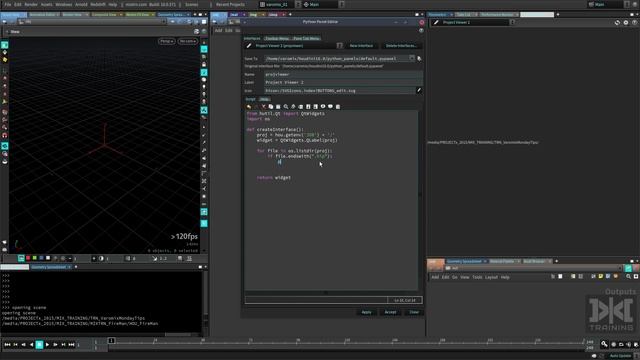
Task: Jump to first frame in playbar
Action: coord(7,345)
